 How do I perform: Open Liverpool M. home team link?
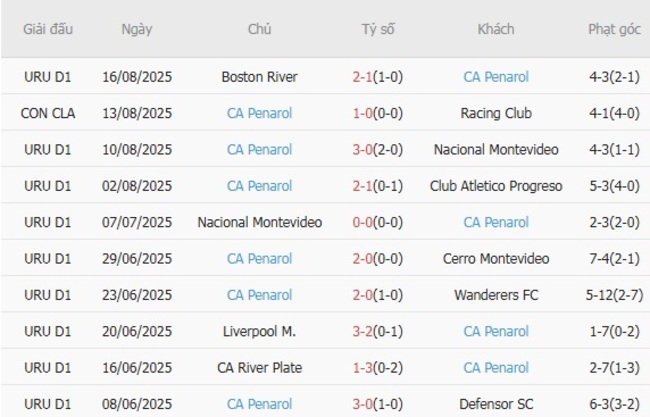260,332
